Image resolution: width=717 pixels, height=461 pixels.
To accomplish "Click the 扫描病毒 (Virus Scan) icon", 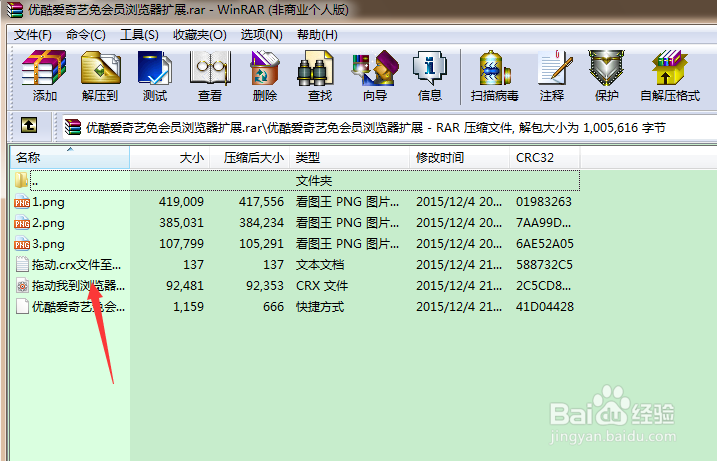I will pyautogui.click(x=494, y=68).
